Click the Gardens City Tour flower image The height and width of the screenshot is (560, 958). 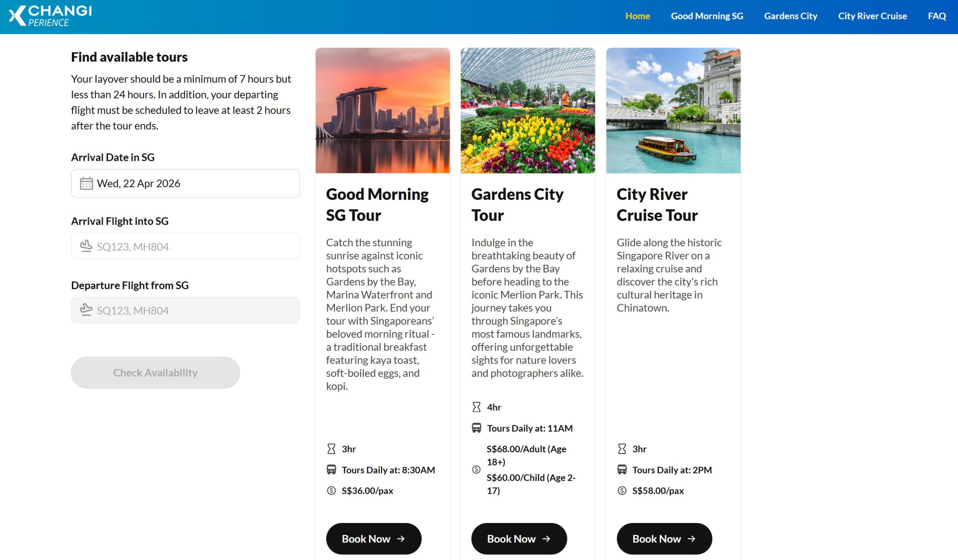pyautogui.click(x=528, y=110)
